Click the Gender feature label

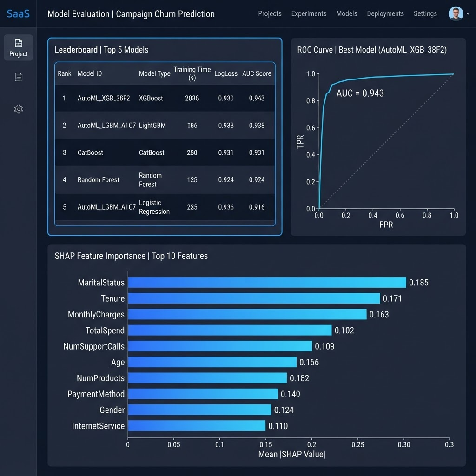coord(112,410)
